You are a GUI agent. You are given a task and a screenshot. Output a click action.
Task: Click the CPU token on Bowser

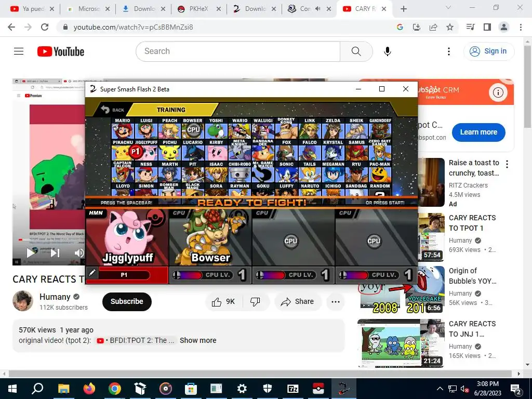tap(193, 129)
